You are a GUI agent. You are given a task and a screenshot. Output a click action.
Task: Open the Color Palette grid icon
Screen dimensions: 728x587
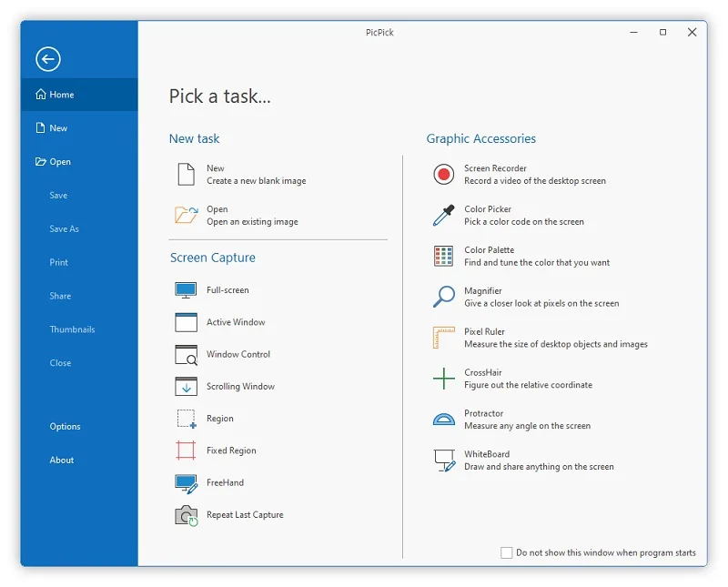443,257
